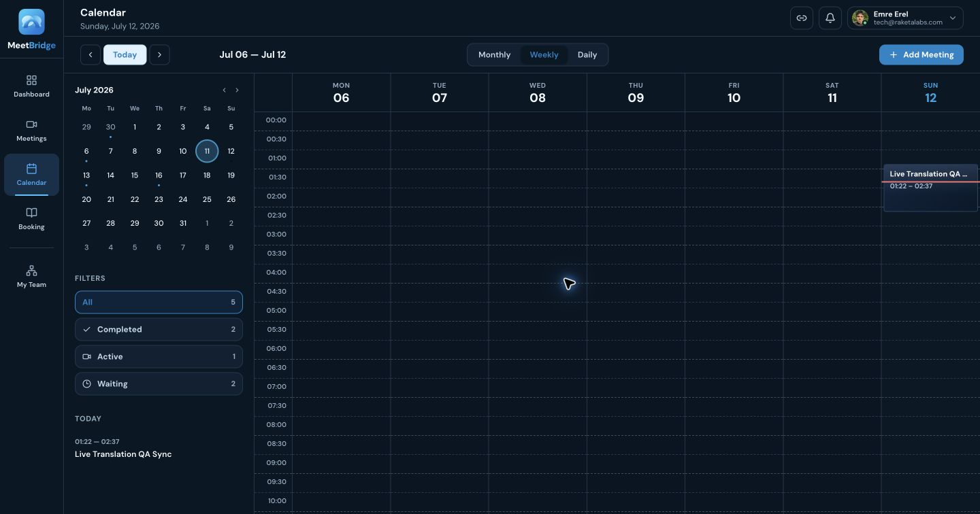
Task: Open the Booking sidebar item
Action: click(x=31, y=219)
